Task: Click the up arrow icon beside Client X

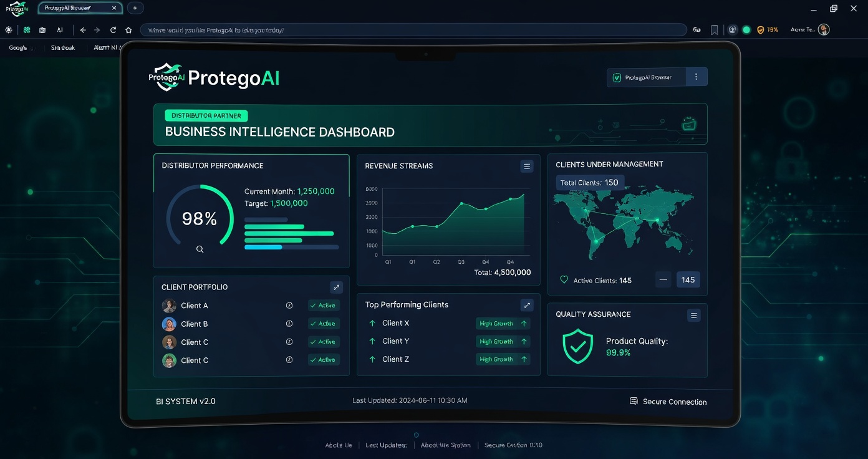Action: (x=372, y=323)
